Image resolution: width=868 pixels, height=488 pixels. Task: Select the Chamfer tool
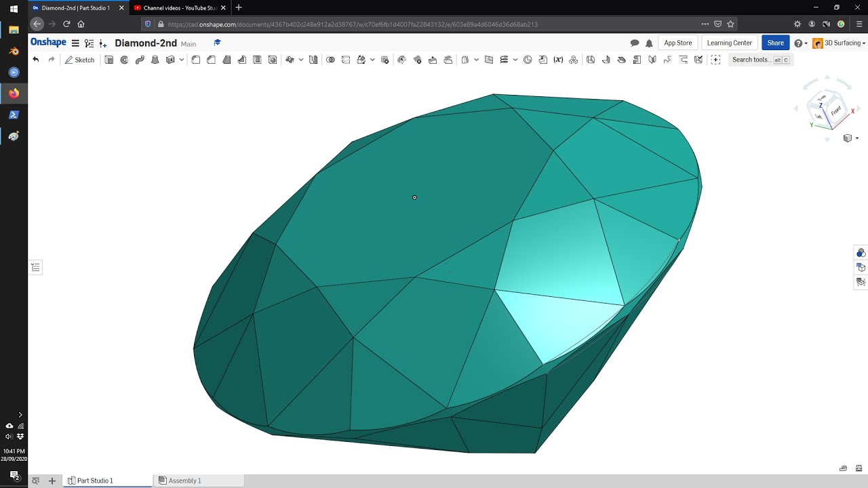point(211,60)
